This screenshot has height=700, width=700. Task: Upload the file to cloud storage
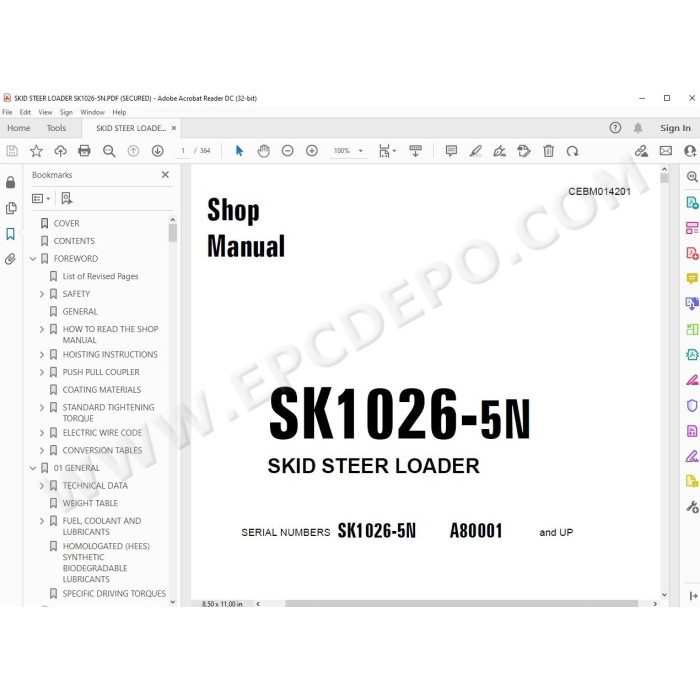point(60,151)
